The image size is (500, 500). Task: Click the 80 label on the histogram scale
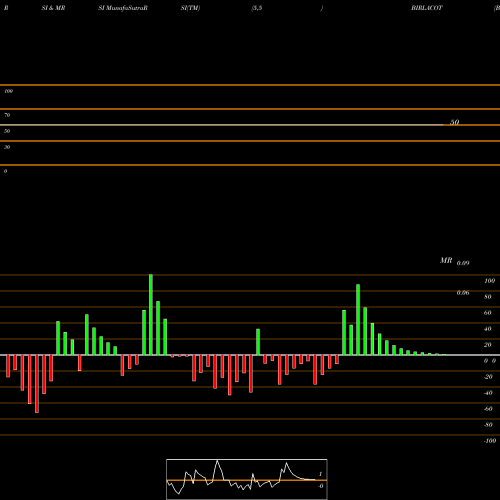point(488,297)
